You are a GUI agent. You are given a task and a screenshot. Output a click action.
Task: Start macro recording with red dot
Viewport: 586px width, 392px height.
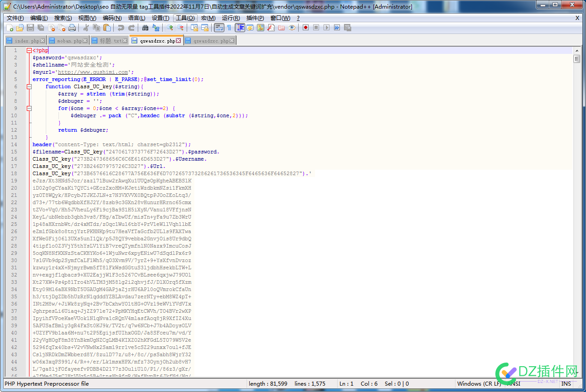point(306,28)
